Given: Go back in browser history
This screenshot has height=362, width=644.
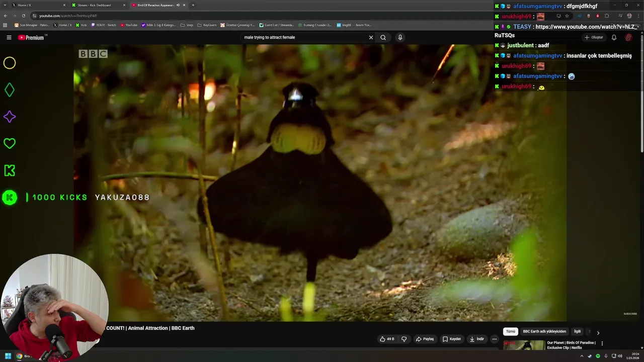Looking at the screenshot, I should [x=6, y=16].
